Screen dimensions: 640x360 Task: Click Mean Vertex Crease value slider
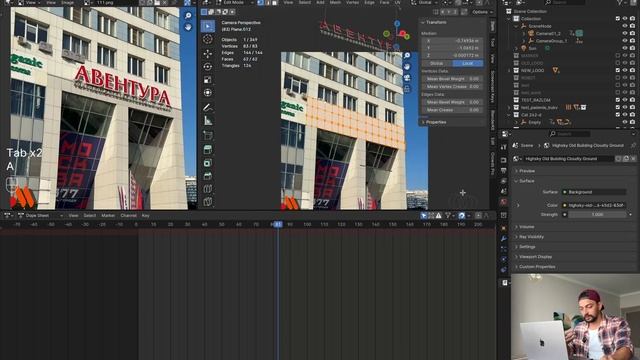452,87
